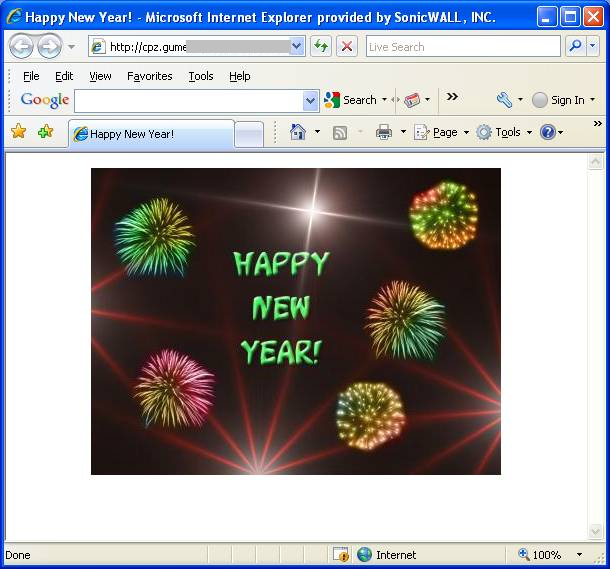Open the Help menu
This screenshot has height=569, width=610.
point(240,76)
